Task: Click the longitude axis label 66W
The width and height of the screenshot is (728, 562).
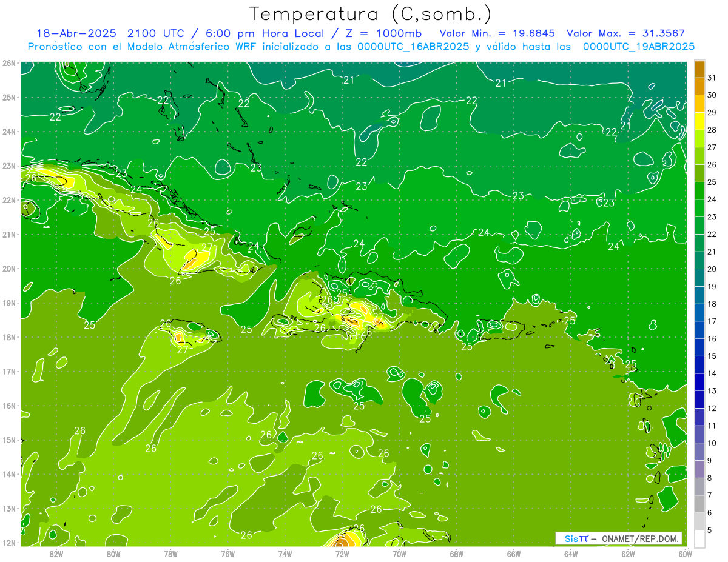Action: 514,554
